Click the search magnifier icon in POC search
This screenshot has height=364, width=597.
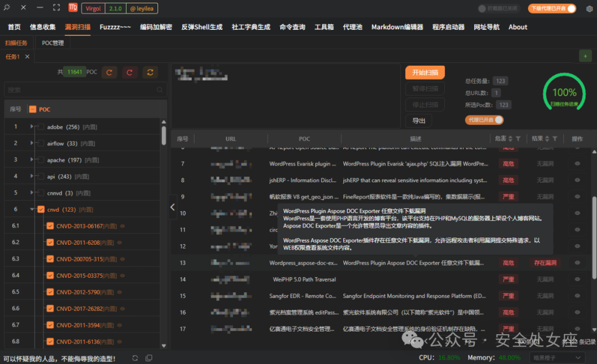pyautogui.click(x=160, y=90)
